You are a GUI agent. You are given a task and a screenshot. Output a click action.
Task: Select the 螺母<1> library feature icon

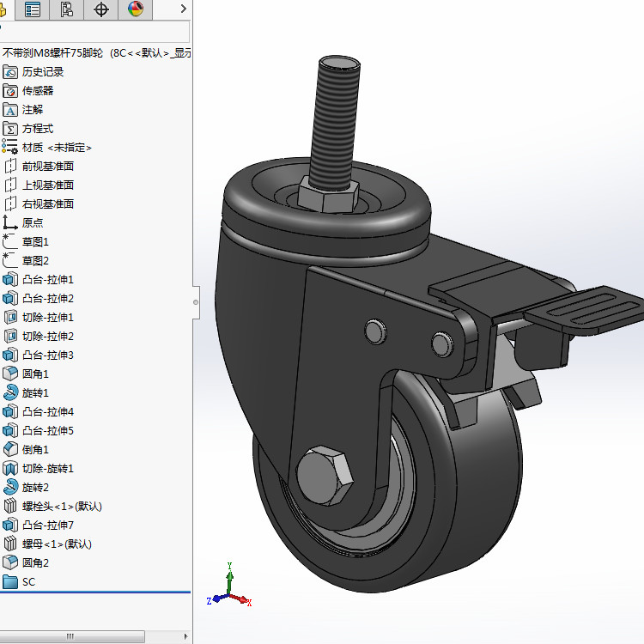(10, 544)
